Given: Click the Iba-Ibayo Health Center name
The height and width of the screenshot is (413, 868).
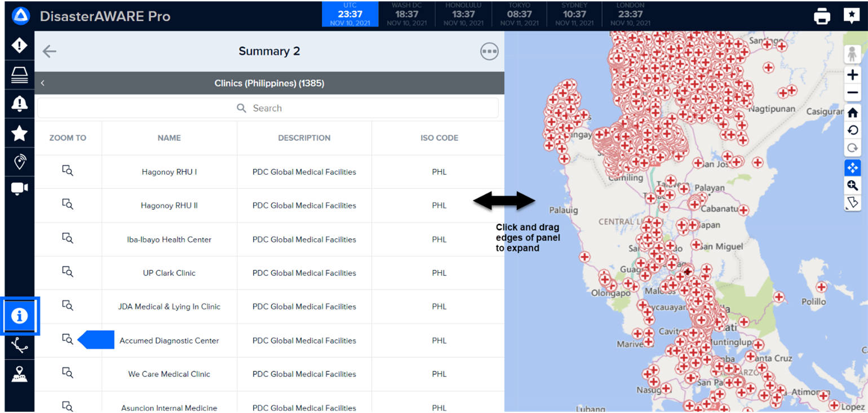Looking at the screenshot, I should pyautogui.click(x=169, y=239).
